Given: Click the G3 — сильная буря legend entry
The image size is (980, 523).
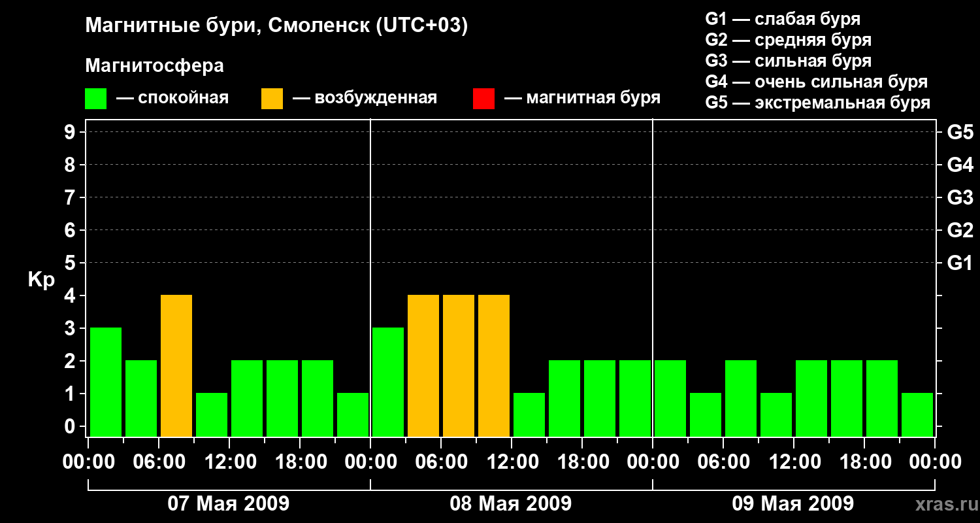Looking at the screenshot, I should click(789, 61).
